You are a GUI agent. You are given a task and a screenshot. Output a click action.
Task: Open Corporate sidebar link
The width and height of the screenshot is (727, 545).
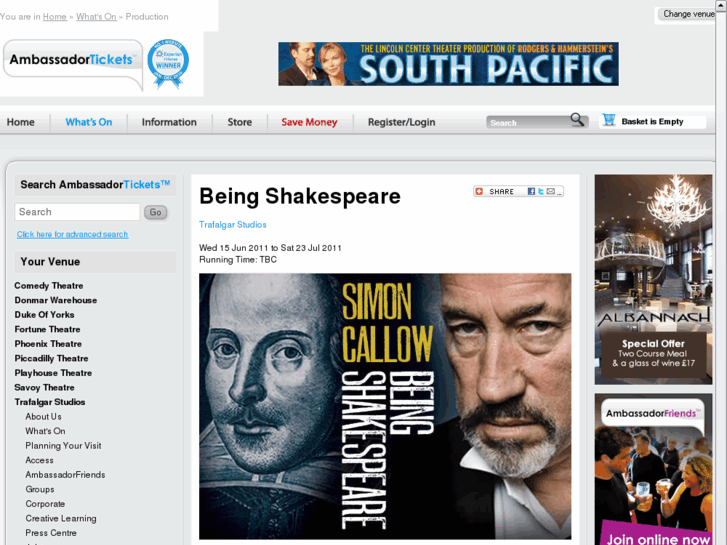(x=45, y=504)
